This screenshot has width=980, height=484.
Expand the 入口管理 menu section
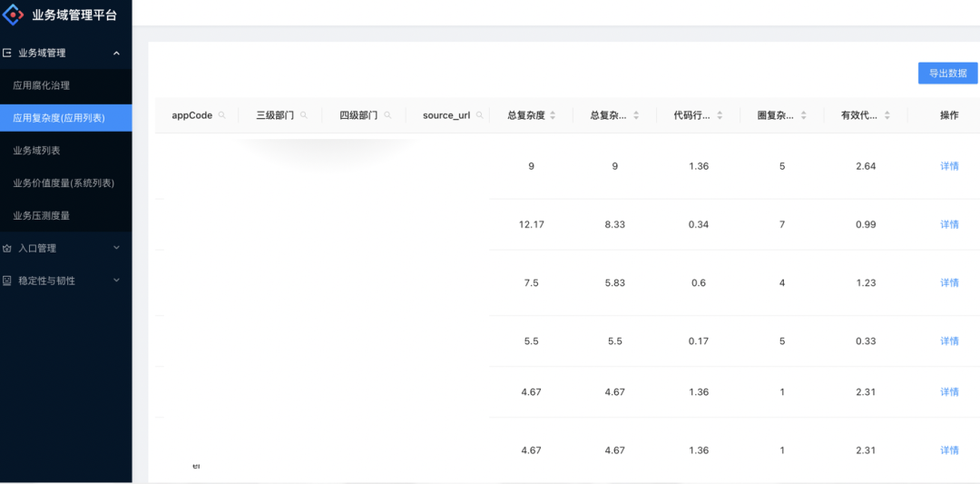point(65,248)
